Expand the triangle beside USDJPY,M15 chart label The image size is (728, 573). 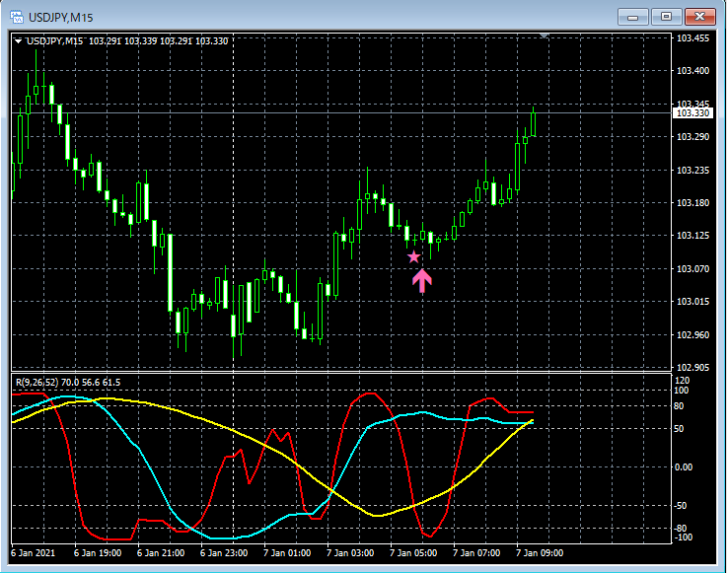click(19, 40)
